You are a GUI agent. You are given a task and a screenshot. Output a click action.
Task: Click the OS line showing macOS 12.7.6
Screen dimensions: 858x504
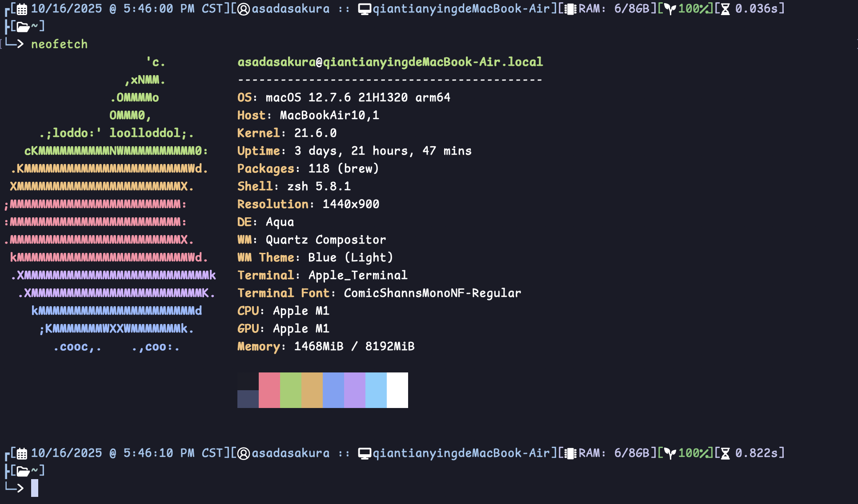pyautogui.click(x=343, y=97)
